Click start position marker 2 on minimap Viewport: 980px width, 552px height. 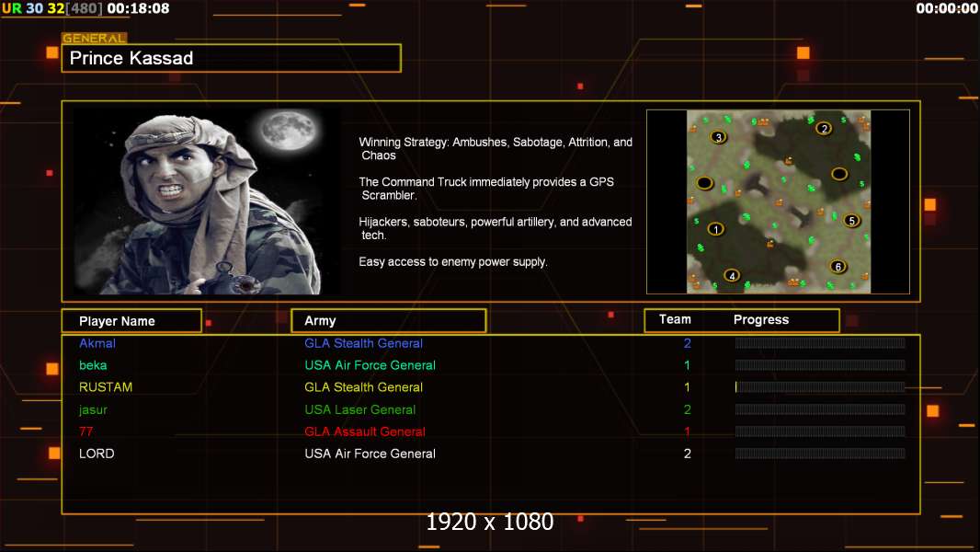[824, 129]
